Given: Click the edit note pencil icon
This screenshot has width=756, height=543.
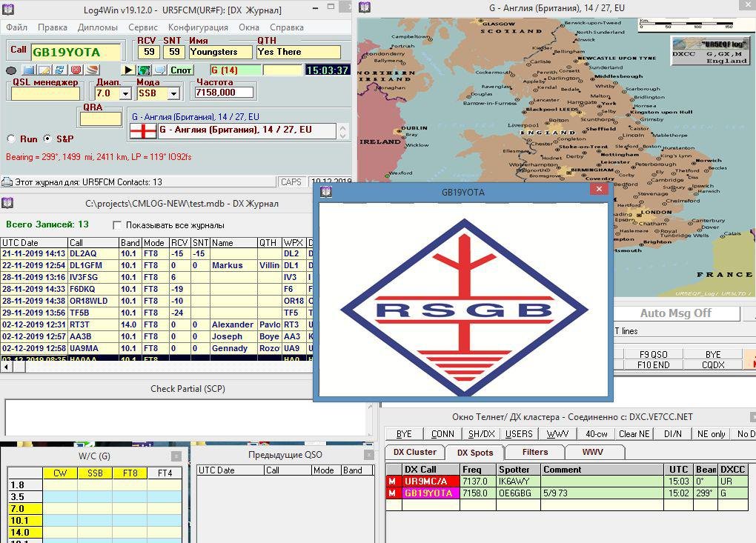Looking at the screenshot, I should 44,70.
